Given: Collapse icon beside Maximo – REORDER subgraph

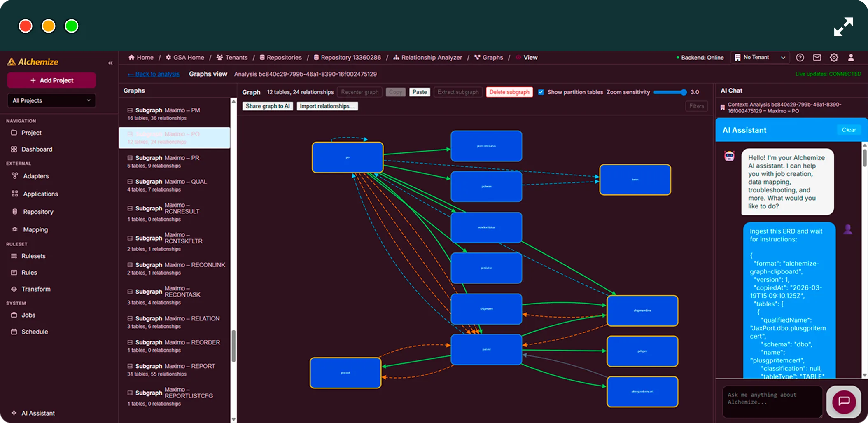Looking at the screenshot, I should (x=130, y=342).
